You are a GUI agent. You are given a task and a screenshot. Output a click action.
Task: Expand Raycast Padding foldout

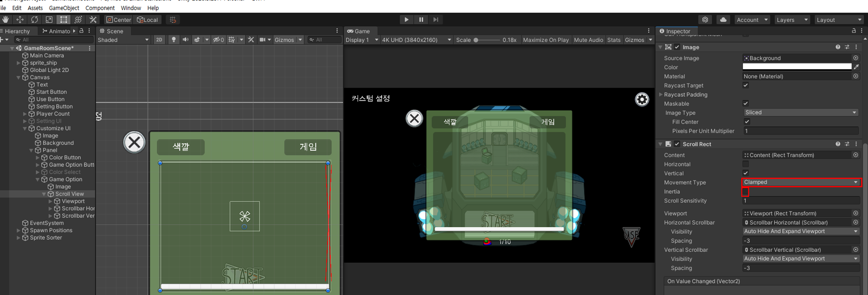(661, 94)
